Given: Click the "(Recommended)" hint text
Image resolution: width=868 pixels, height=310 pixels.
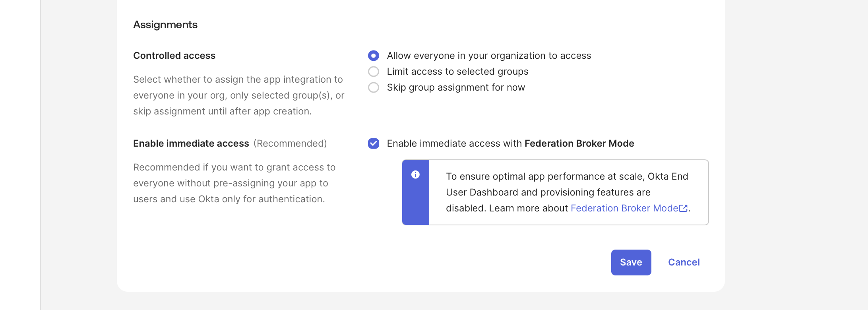Looking at the screenshot, I should coord(290,143).
